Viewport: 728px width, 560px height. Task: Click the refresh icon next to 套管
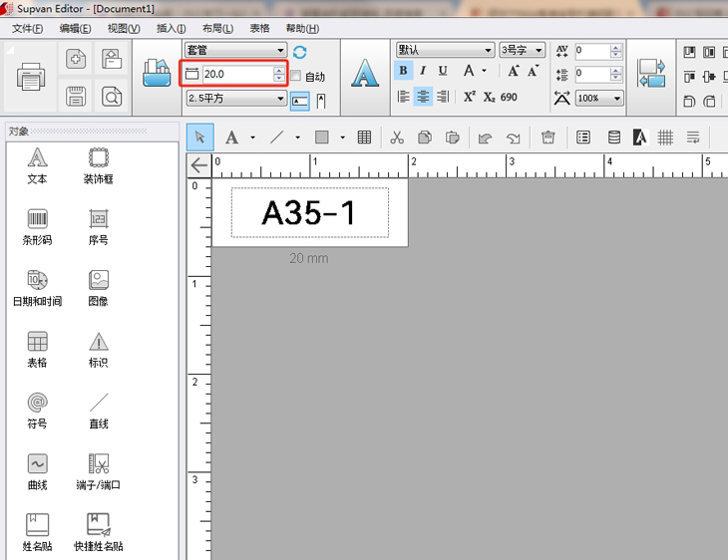click(x=300, y=51)
